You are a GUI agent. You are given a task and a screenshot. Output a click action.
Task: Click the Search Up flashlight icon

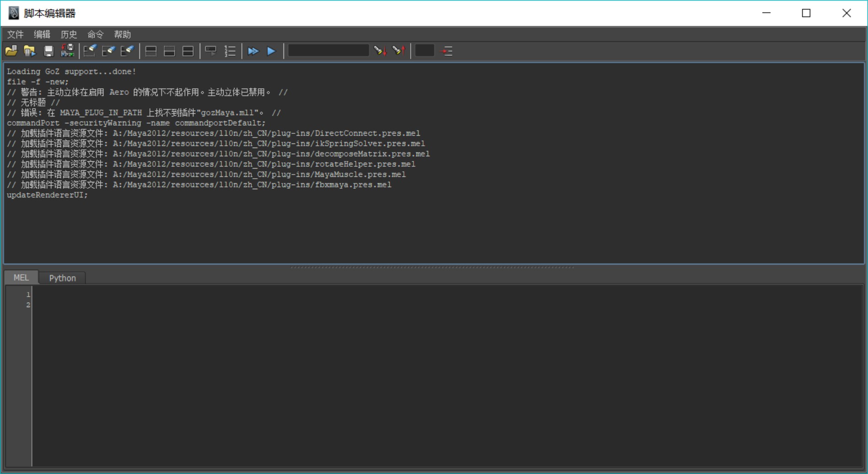click(398, 51)
